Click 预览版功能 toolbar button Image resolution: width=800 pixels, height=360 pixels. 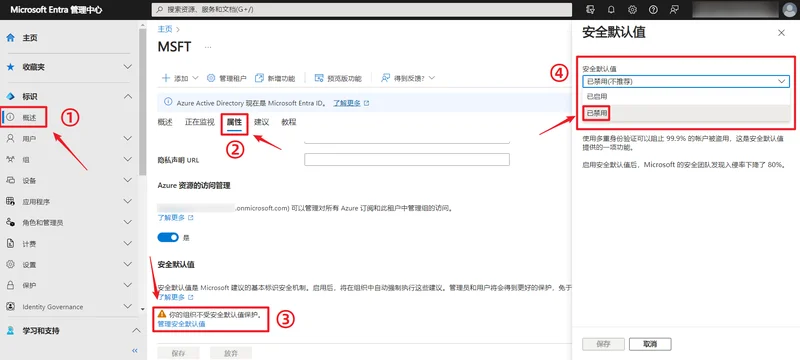pyautogui.click(x=338, y=78)
